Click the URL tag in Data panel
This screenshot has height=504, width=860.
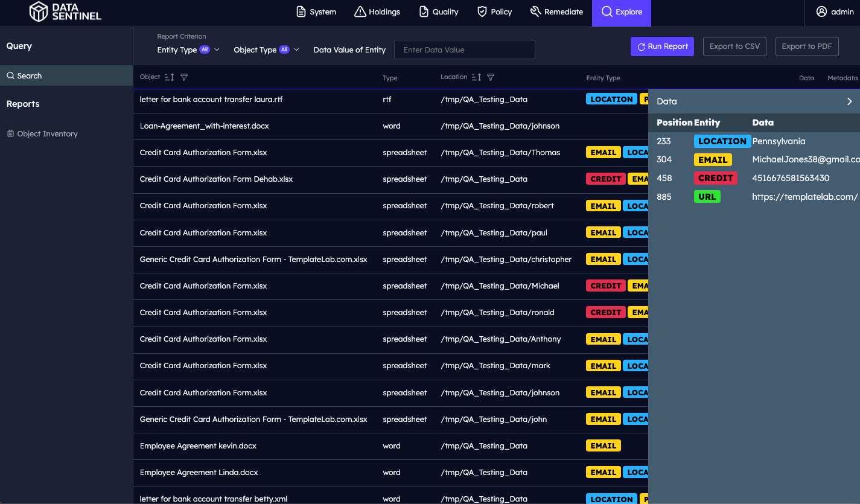click(707, 197)
